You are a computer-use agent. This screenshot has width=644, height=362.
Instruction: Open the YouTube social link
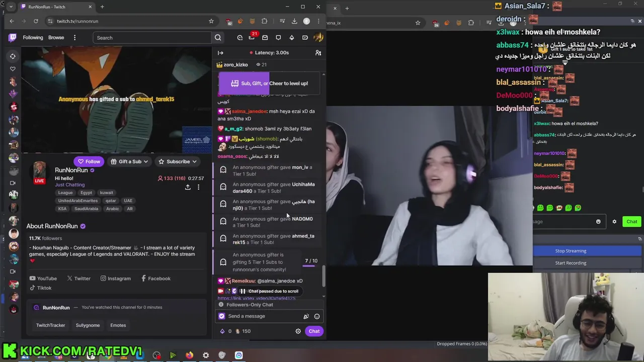pos(43,279)
